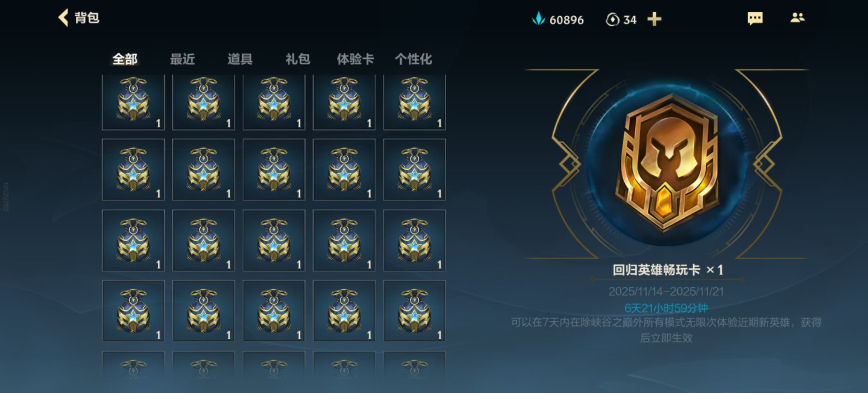Select the first bag item in top row
Screen dimensions: 868x393
click(x=133, y=103)
